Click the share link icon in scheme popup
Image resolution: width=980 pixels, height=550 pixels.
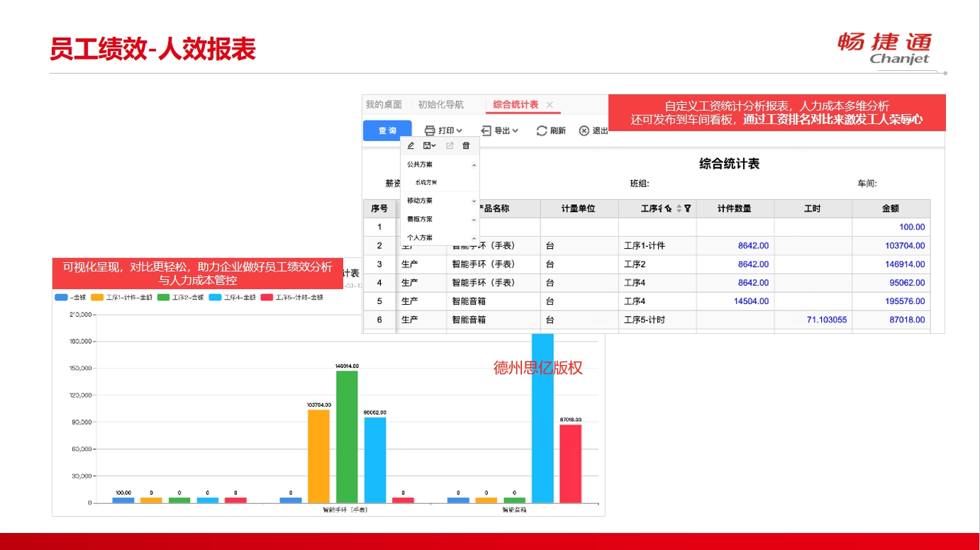[449, 145]
